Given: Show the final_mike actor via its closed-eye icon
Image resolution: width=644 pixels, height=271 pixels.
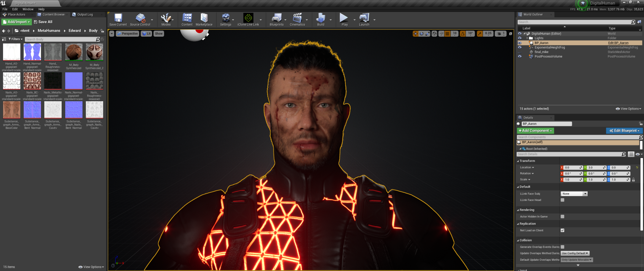Looking at the screenshot, I should [x=519, y=52].
